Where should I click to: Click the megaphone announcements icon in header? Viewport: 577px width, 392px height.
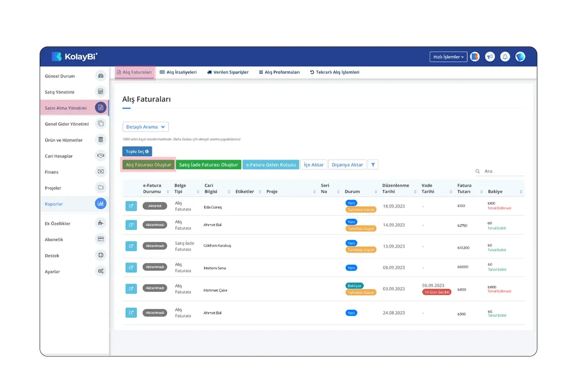pyautogui.click(x=490, y=57)
